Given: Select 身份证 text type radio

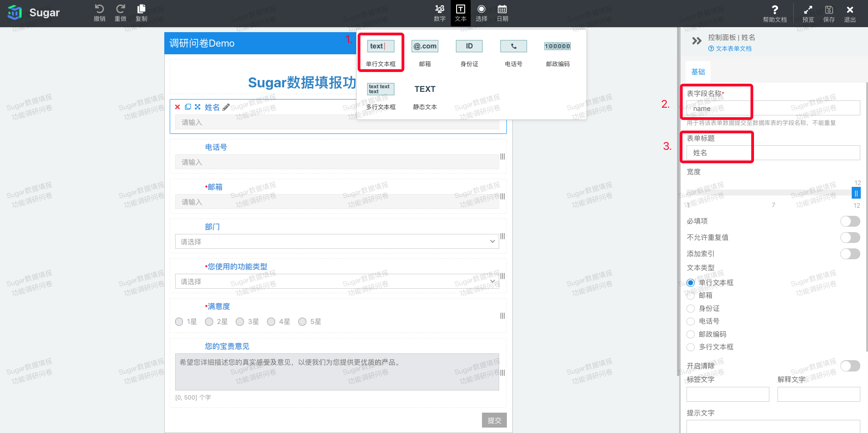Looking at the screenshot, I should point(691,309).
